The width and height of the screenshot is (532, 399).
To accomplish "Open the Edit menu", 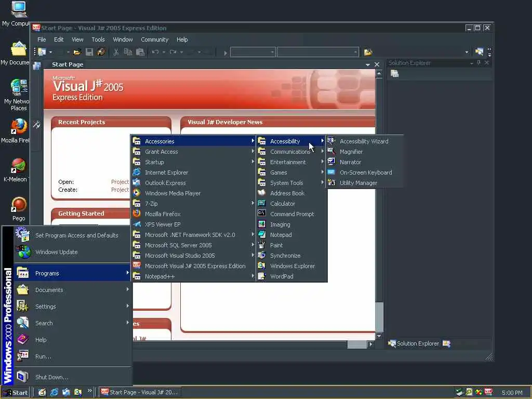I will coord(59,39).
